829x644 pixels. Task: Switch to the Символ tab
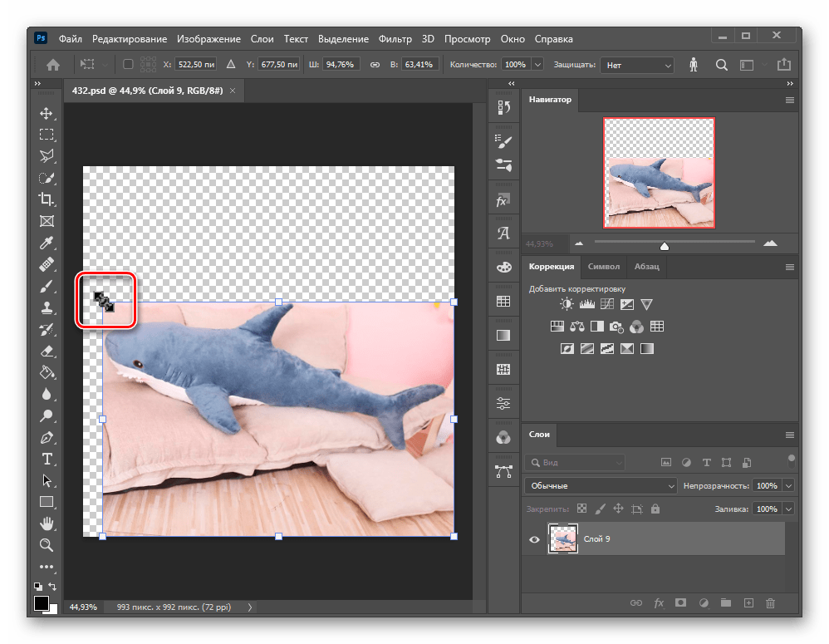pos(603,267)
